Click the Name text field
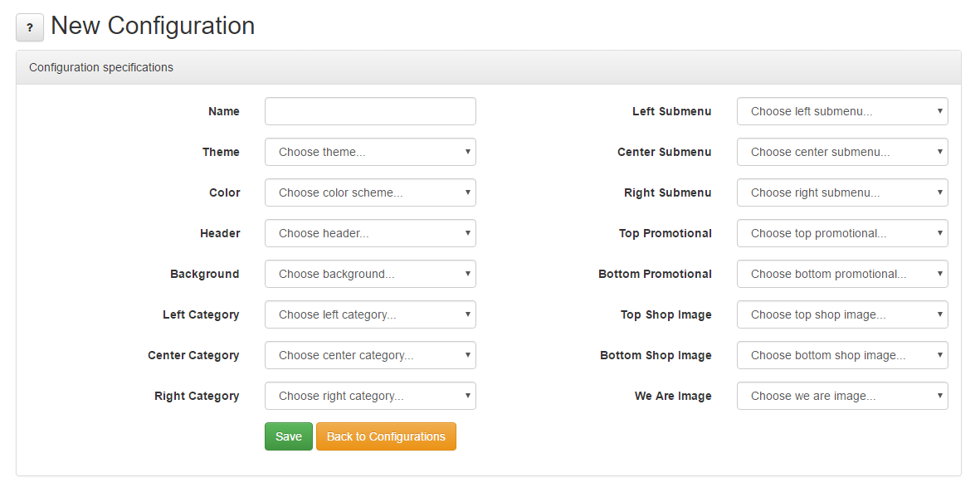 pos(370,111)
